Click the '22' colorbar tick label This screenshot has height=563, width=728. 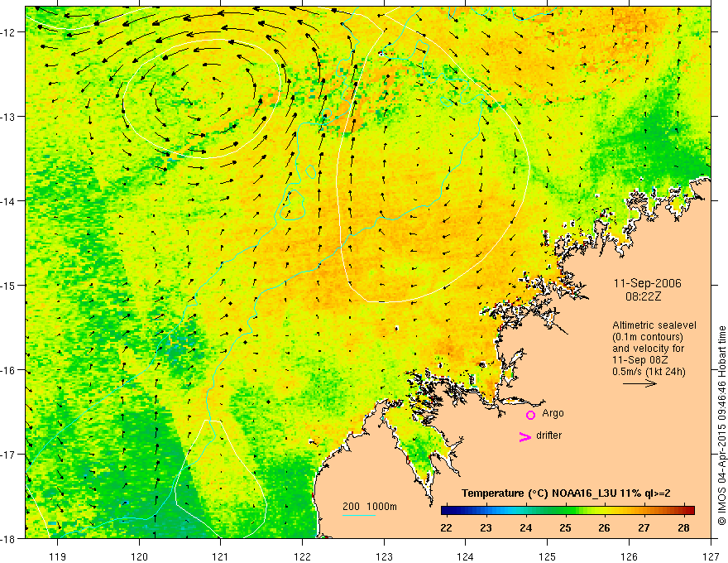(446, 528)
